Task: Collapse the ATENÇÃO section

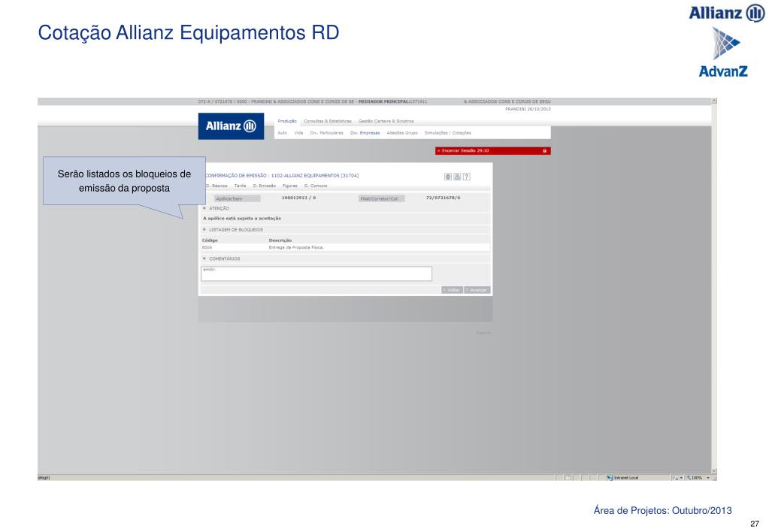Action: pyautogui.click(x=204, y=208)
